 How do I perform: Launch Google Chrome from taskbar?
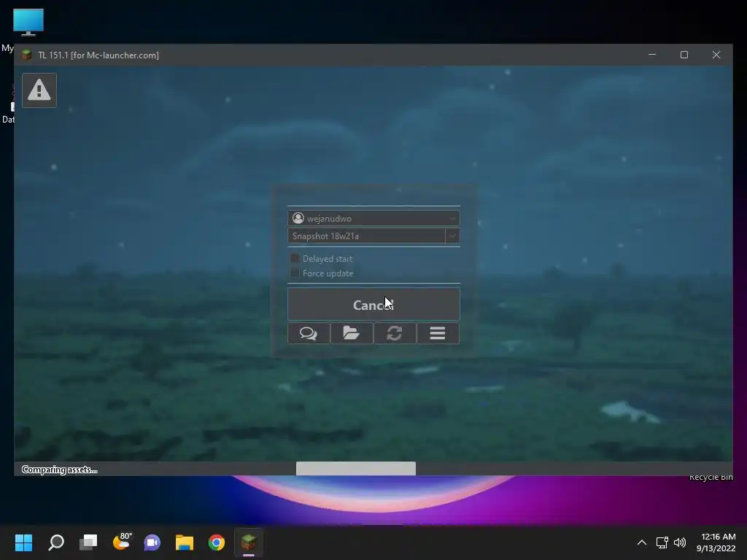click(216, 542)
